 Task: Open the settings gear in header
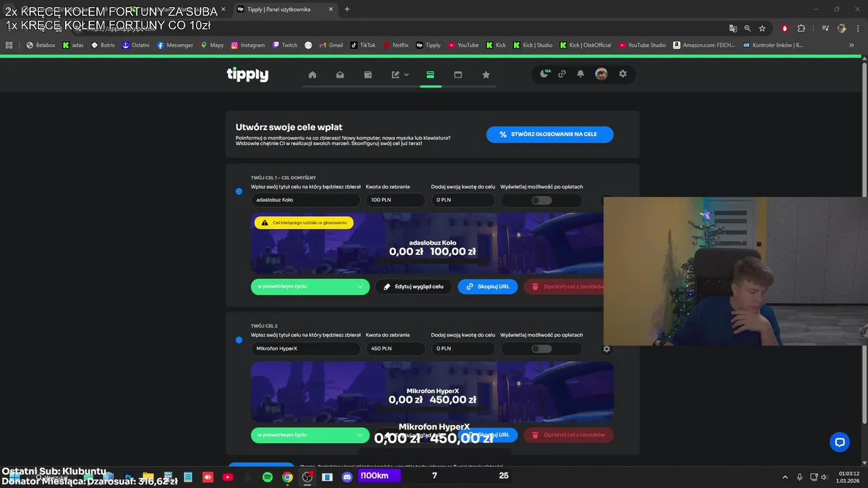(x=623, y=74)
